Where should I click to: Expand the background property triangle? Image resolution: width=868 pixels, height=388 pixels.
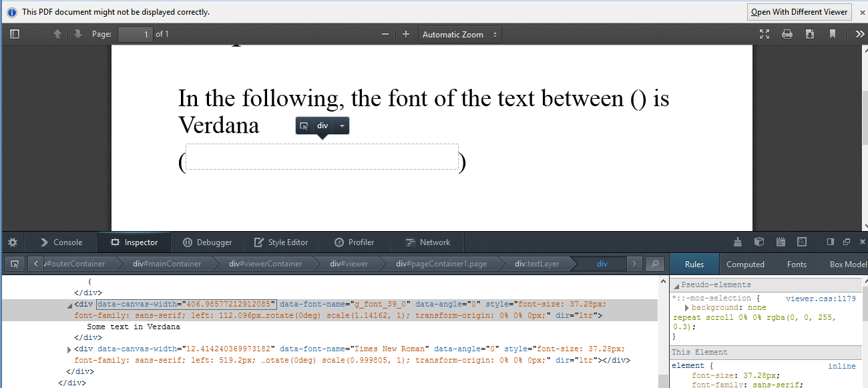(x=687, y=307)
